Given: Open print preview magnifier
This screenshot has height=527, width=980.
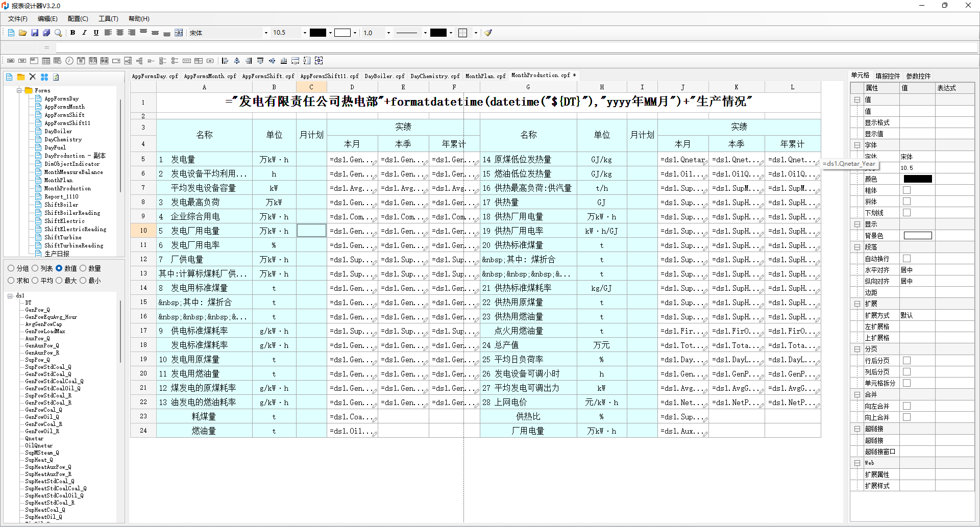Looking at the screenshot, I should (x=58, y=33).
